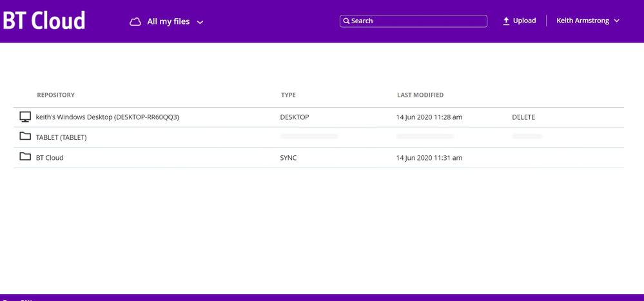Sort by the TYPE column header
The height and width of the screenshot is (301, 644).
pyautogui.click(x=288, y=95)
